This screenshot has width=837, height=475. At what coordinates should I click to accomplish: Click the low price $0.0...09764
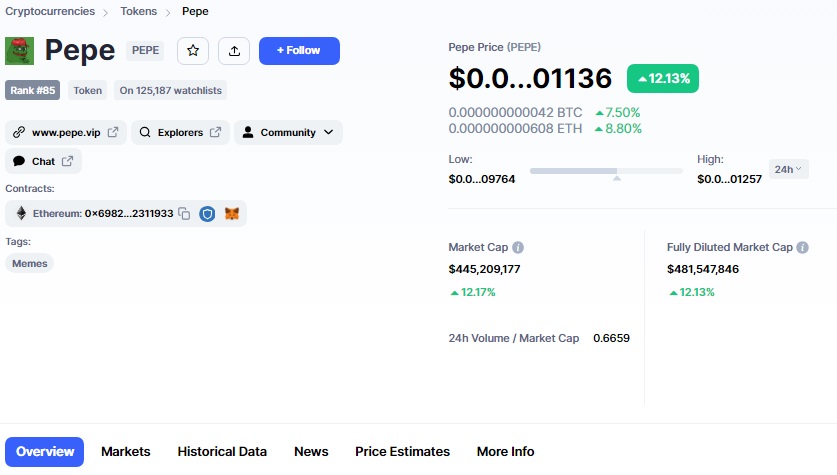(x=481, y=179)
